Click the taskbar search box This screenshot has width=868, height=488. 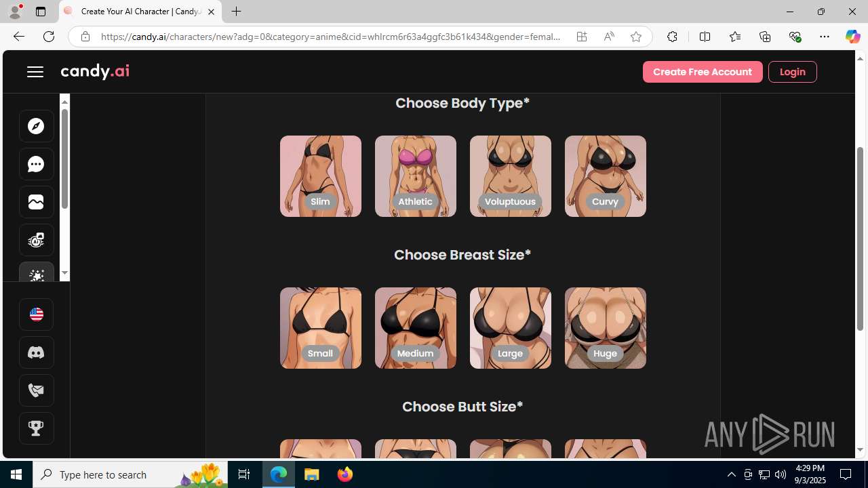pyautogui.click(x=130, y=474)
